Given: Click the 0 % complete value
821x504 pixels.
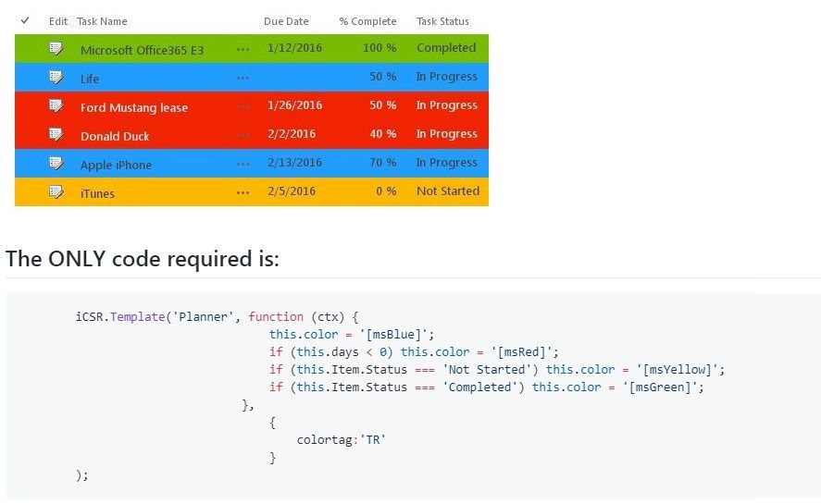Looking at the screenshot, I should pyautogui.click(x=386, y=191).
